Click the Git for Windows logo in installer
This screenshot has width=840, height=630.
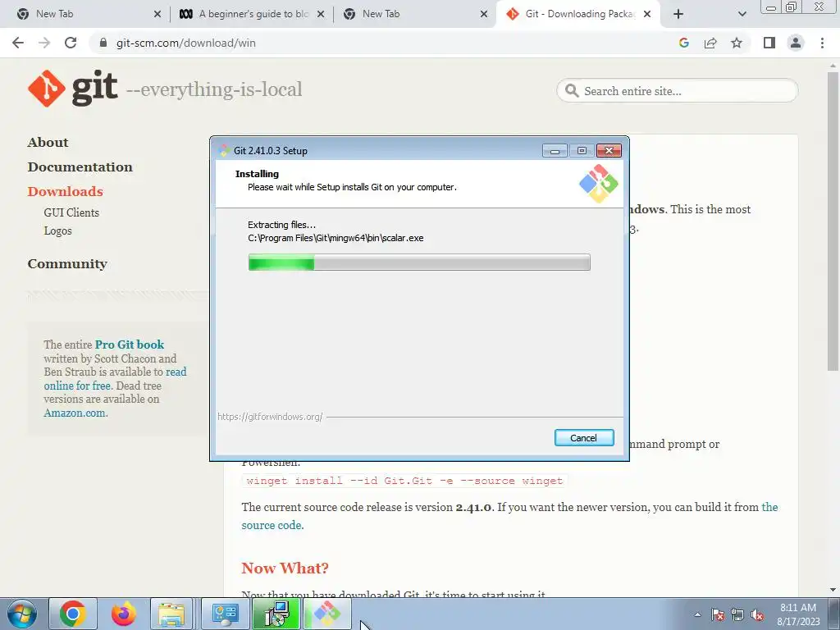pyautogui.click(x=598, y=184)
